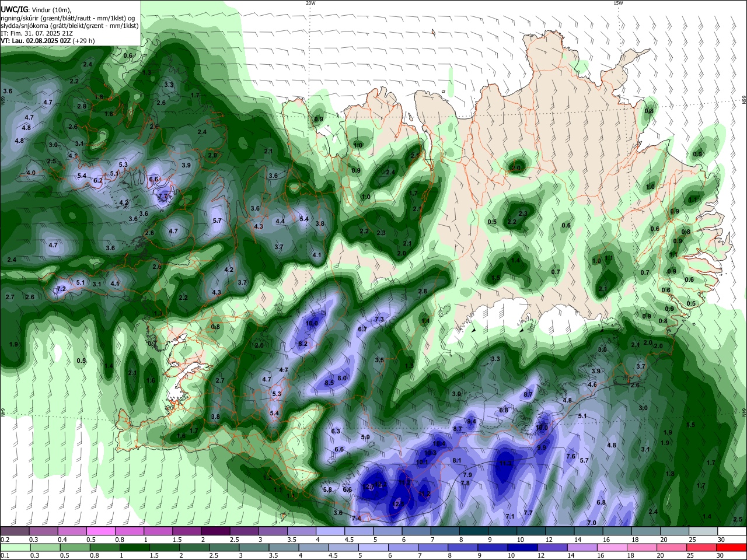Click the bright red swatch ending the bottom legend
Image resolution: width=747 pixels, height=560 pixels.
[x=732, y=548]
